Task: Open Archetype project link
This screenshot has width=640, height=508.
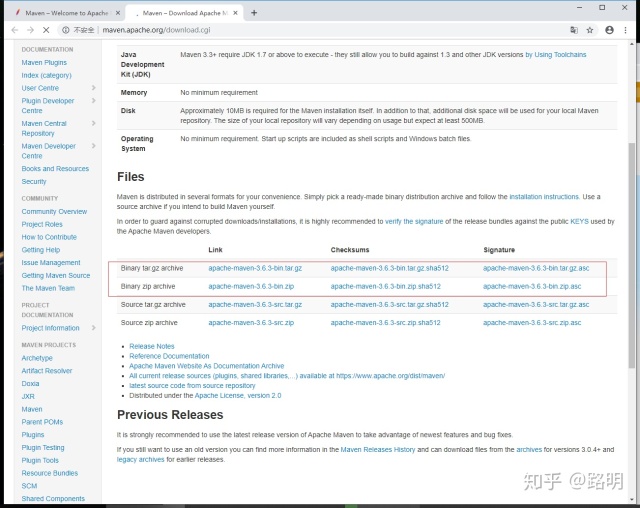Action: 37,358
